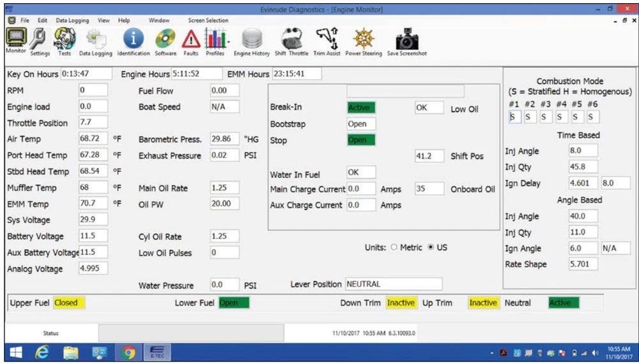Click the Up Trim Inactive indicator
The height and width of the screenshot is (364, 639).
[x=483, y=303]
